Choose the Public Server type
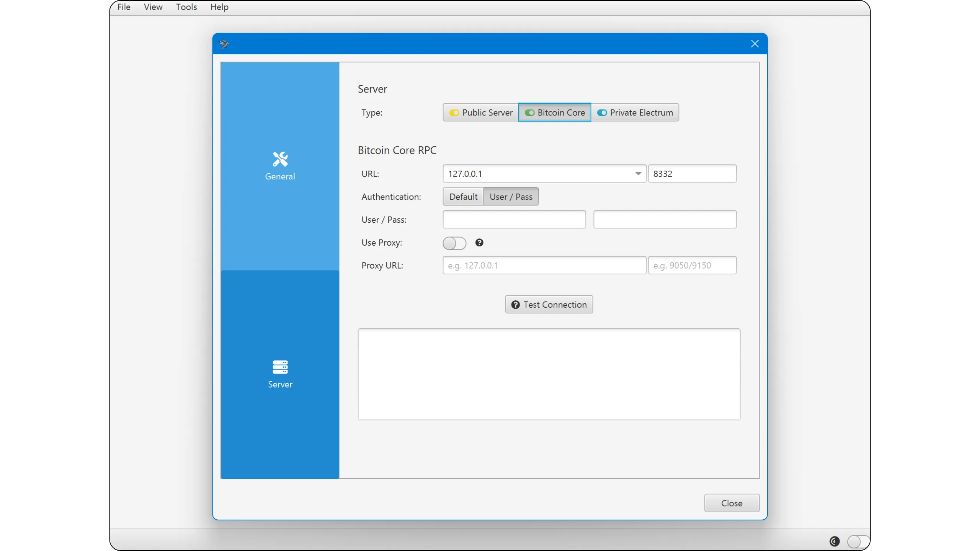Screen dimensions: 980x551 point(481,112)
